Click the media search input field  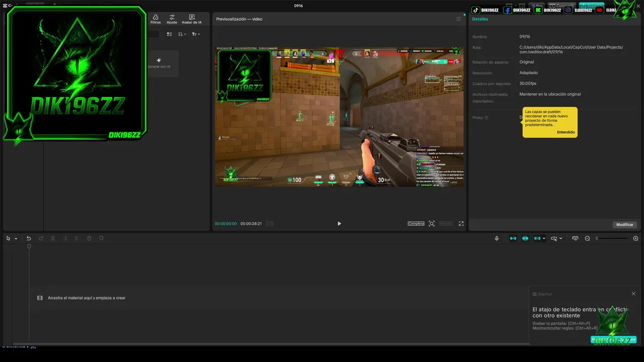point(153,34)
